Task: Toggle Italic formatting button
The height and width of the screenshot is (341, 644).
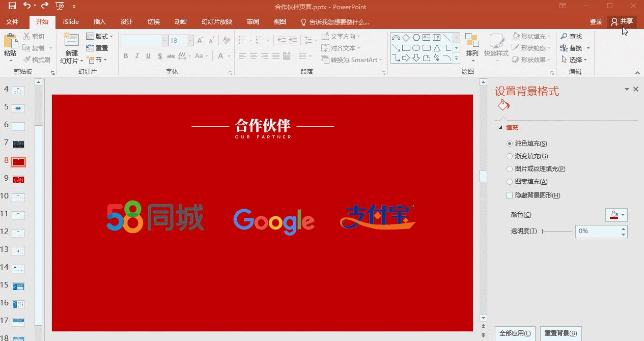Action: 137,56
